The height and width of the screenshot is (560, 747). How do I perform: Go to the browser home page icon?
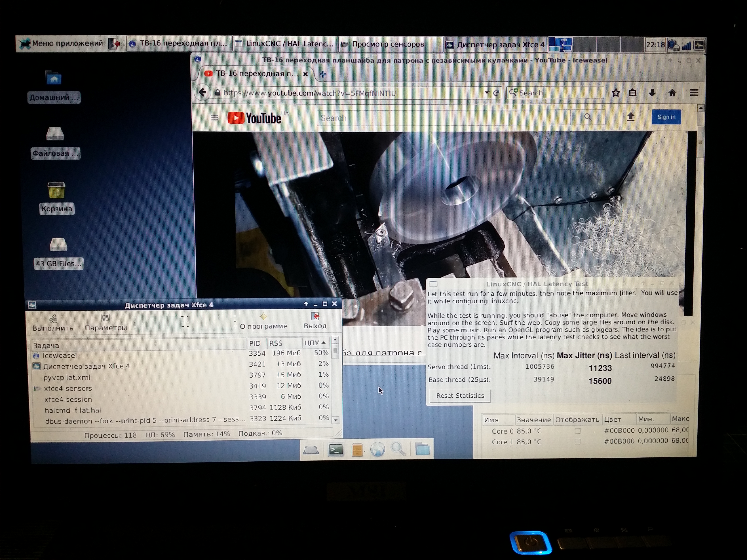(672, 93)
